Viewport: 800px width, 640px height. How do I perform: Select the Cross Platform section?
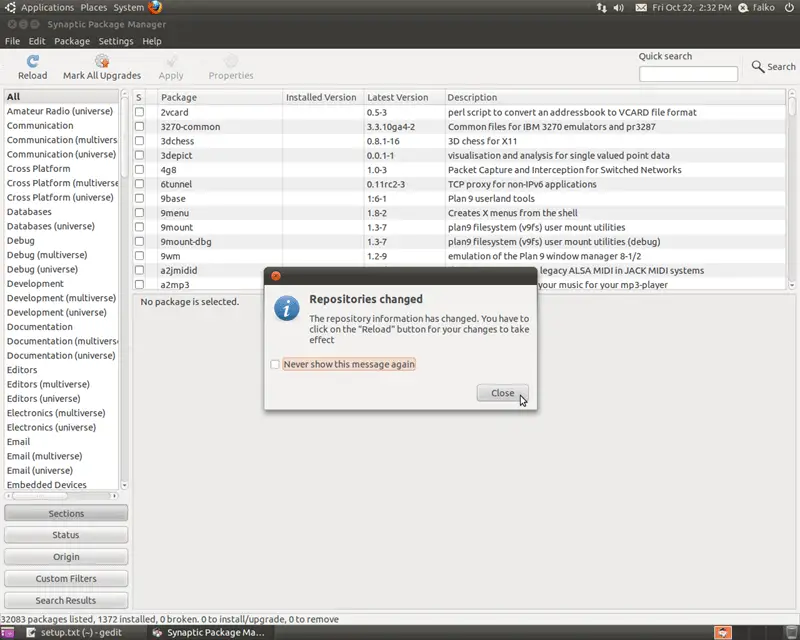(61, 168)
